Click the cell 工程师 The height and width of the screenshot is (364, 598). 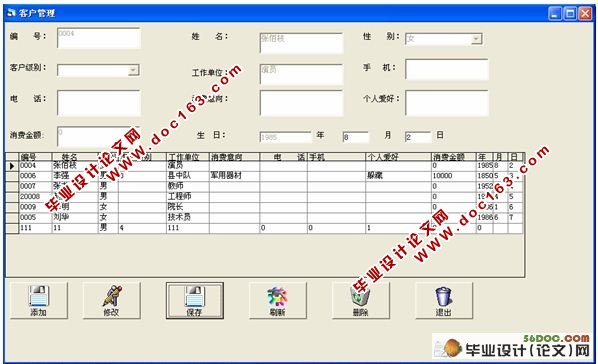[188, 196]
